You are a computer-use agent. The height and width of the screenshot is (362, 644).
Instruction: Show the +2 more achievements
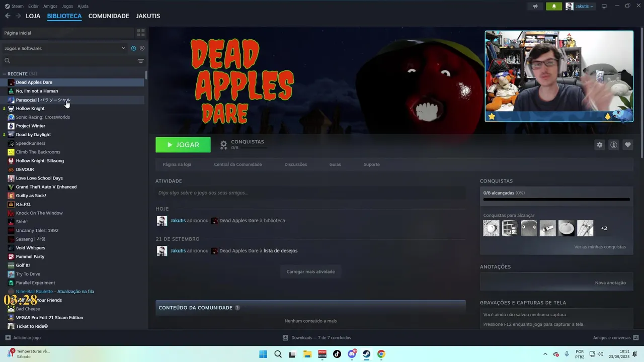(604, 228)
